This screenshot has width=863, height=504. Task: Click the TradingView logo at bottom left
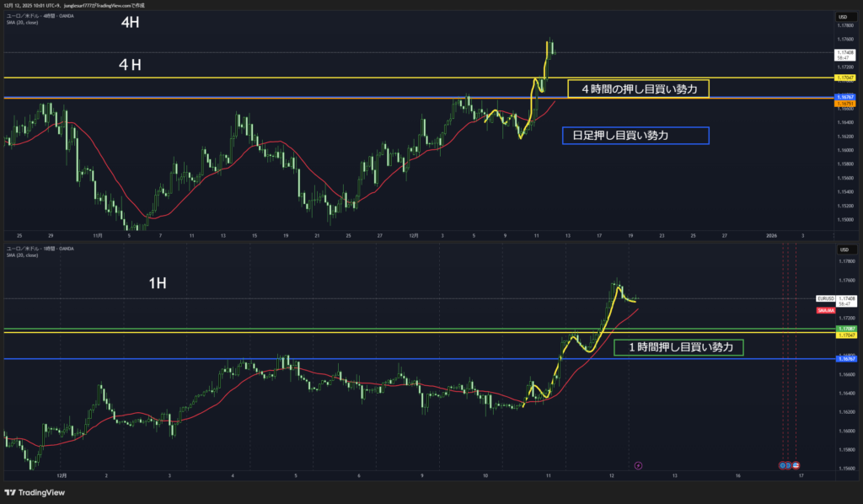click(x=35, y=492)
